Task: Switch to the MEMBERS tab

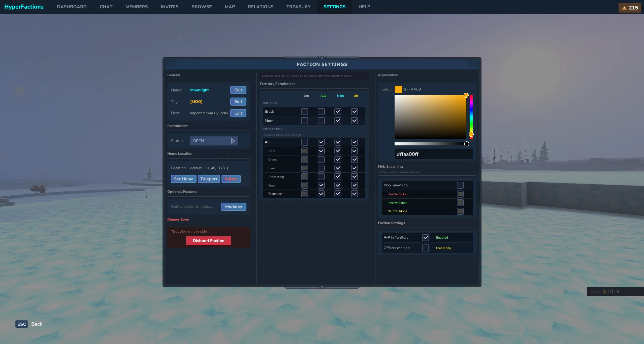Action: [136, 7]
